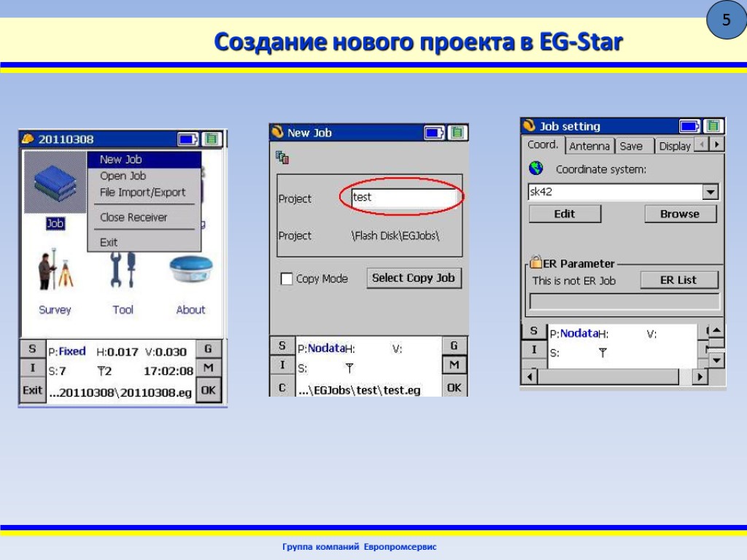Image resolution: width=747 pixels, height=560 pixels.
Task: Click Project name field containing test
Action: [404, 197]
